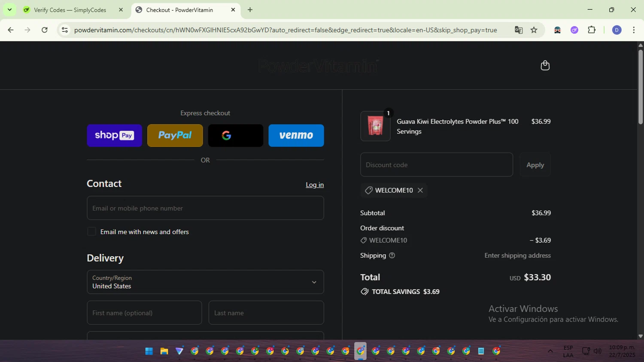644x362 pixels.
Task: Select the $33.30 total amount text
Action: click(538, 277)
